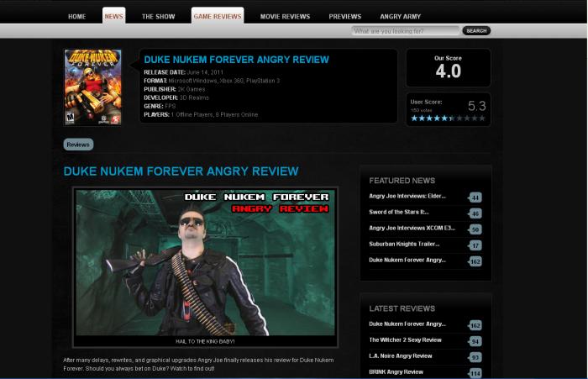
Task: Click the 'FEATURED NEWS' heading
Action: [x=402, y=181]
